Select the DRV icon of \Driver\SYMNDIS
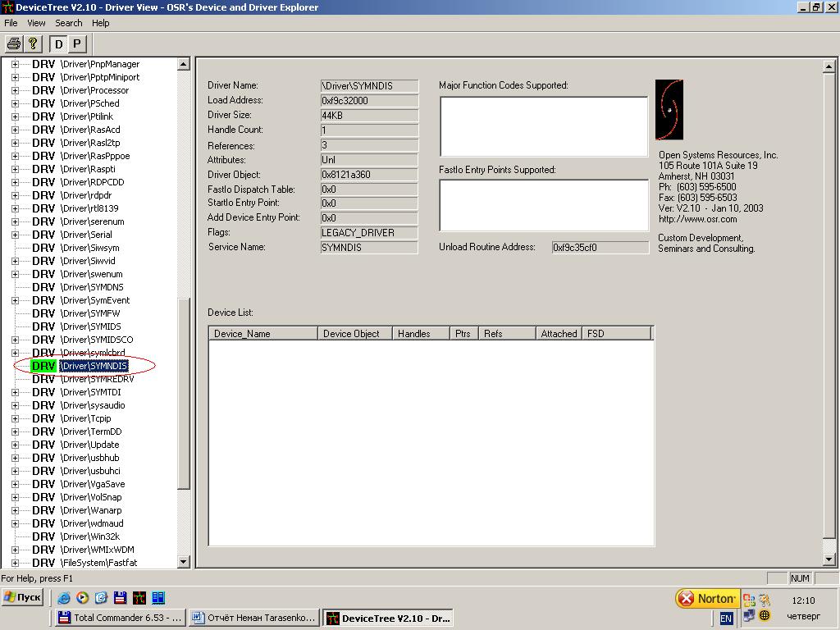Screen dimensions: 840x630 (x=43, y=366)
